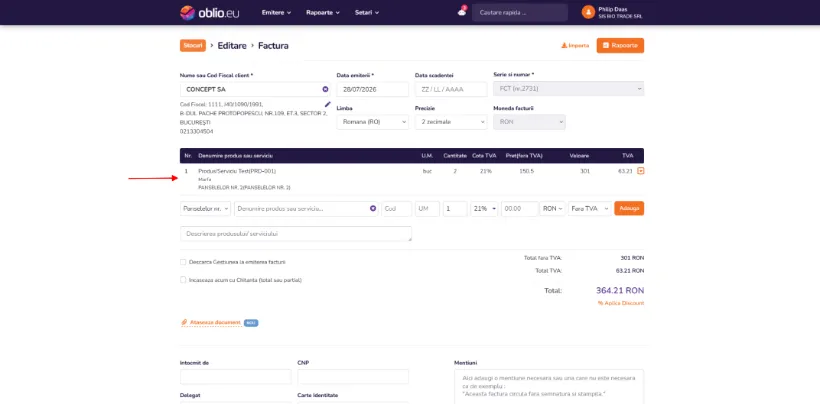Click the Produs/Serviciu Test(PRD-001) row name
Image resolution: width=820 pixels, height=404 pixels.
point(237,171)
